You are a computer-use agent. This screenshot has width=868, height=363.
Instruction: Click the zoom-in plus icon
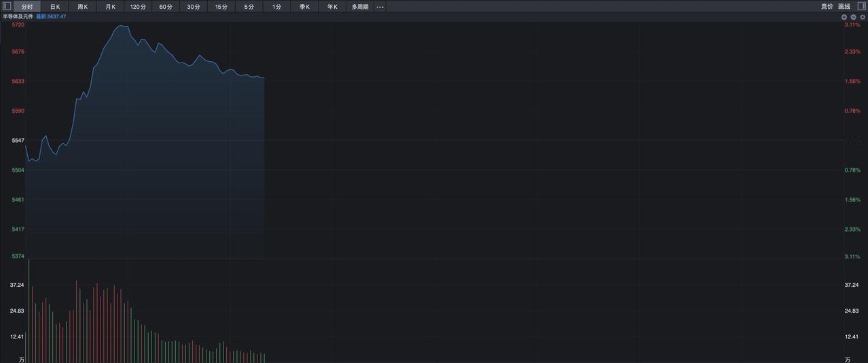pyautogui.click(x=844, y=16)
